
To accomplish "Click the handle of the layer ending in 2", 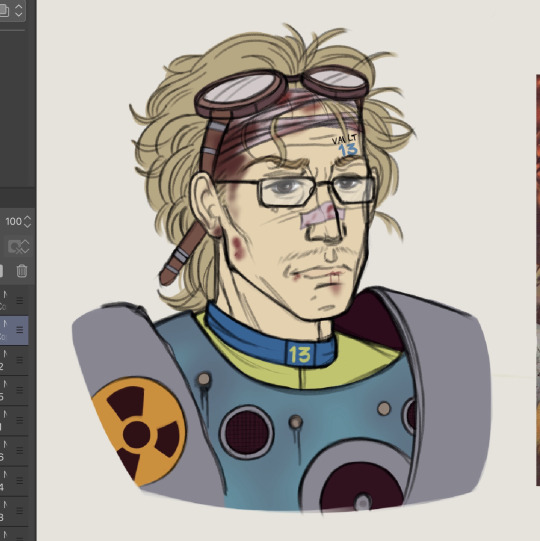I will click(20, 360).
